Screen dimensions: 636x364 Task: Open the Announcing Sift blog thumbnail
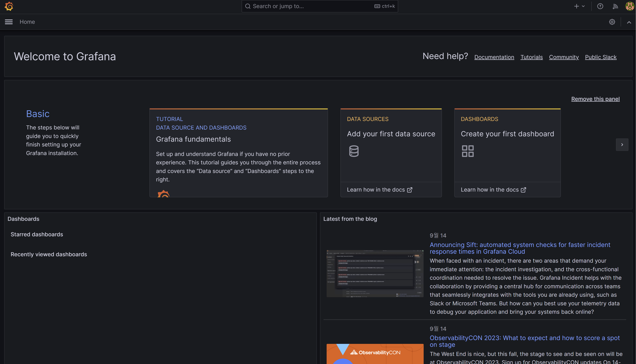coord(375,273)
